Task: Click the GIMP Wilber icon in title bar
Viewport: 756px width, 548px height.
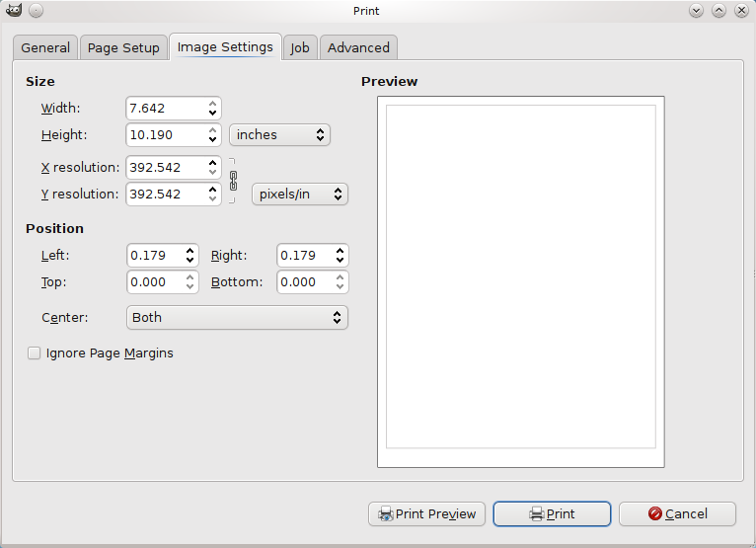Action: 13,11
